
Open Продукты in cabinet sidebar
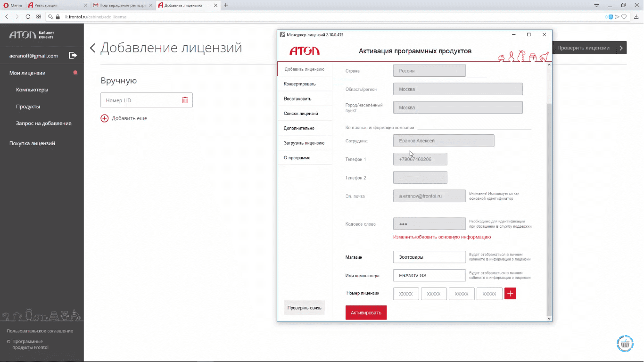pos(28,107)
